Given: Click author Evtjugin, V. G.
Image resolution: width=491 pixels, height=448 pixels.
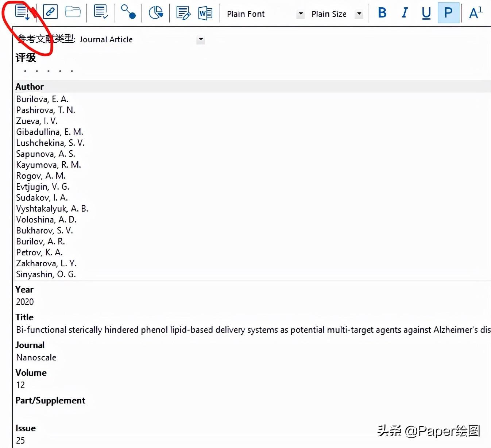Looking at the screenshot, I should click(43, 187).
